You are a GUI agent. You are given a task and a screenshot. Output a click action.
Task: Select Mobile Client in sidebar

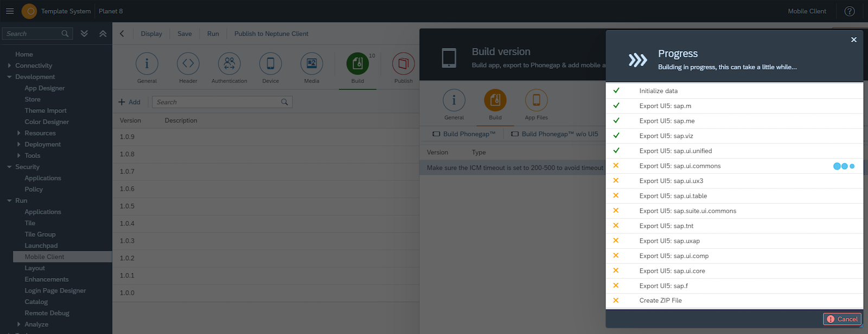click(62, 257)
